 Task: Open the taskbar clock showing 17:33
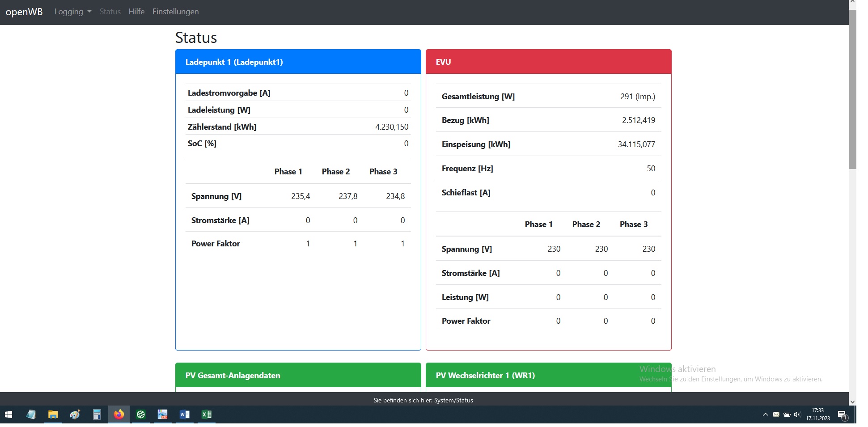[818, 414]
